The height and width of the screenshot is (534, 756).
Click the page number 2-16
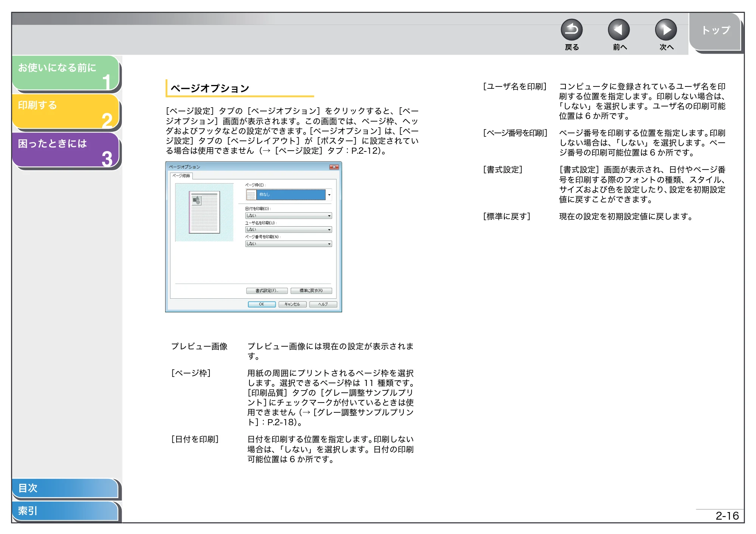pyautogui.click(x=727, y=516)
